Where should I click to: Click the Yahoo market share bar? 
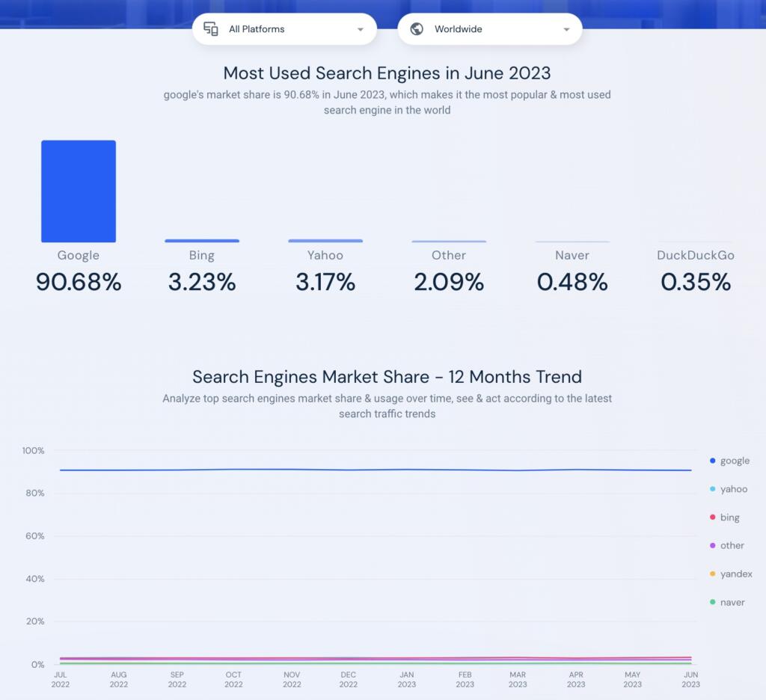[x=325, y=241]
